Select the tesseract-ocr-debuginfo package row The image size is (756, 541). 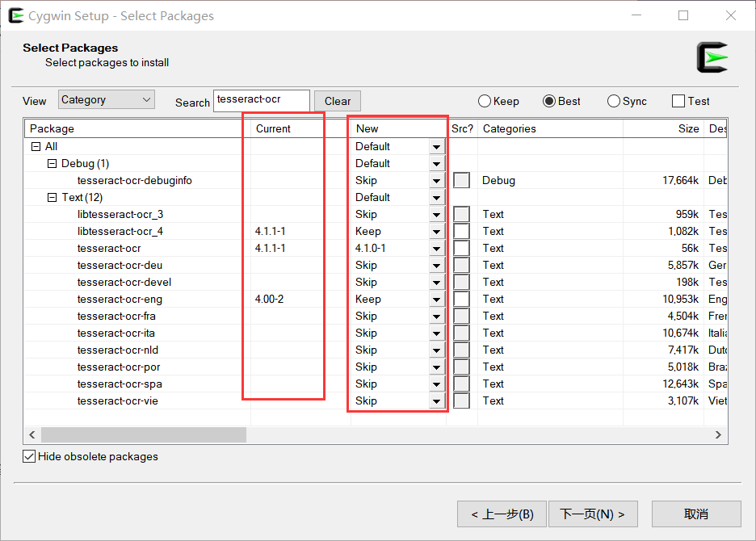376,180
